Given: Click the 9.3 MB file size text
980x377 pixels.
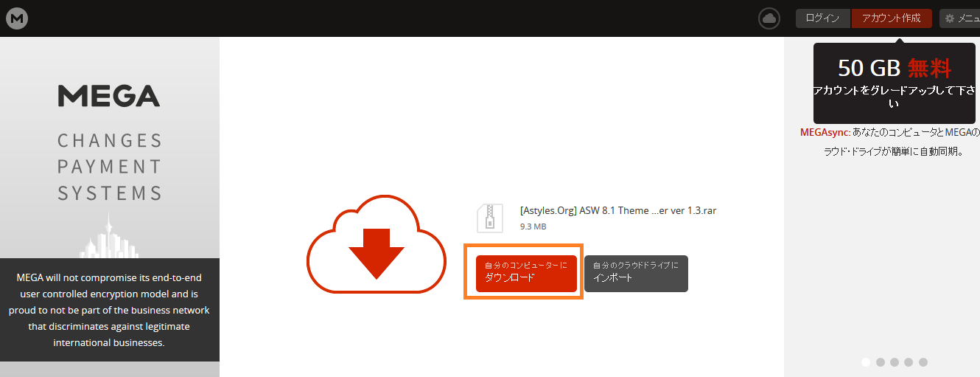Looking at the screenshot, I should click(533, 226).
